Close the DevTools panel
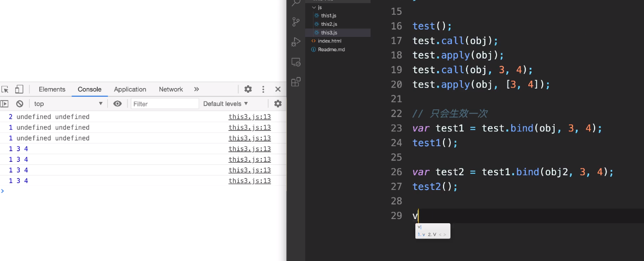The width and height of the screenshot is (644, 261). [278, 89]
